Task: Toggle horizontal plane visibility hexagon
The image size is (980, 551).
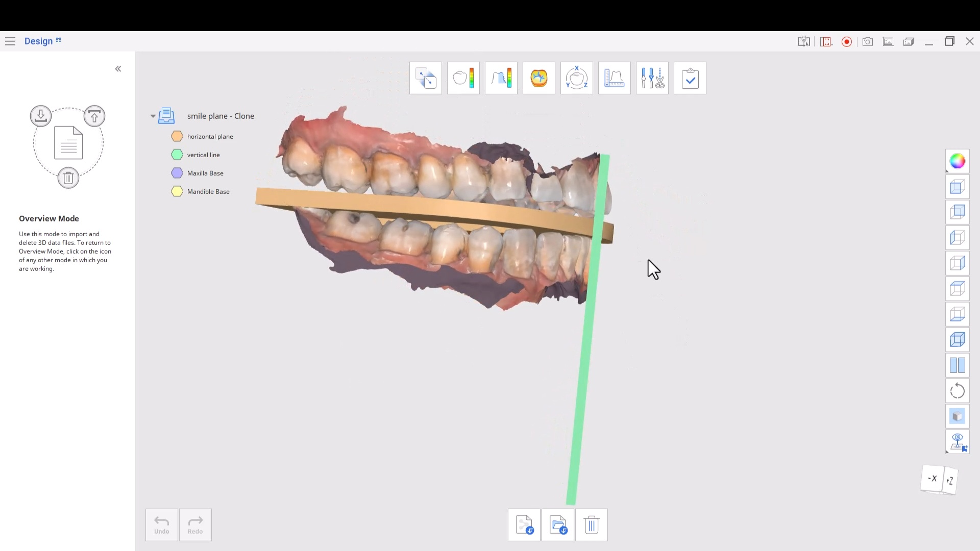Action: click(x=177, y=136)
